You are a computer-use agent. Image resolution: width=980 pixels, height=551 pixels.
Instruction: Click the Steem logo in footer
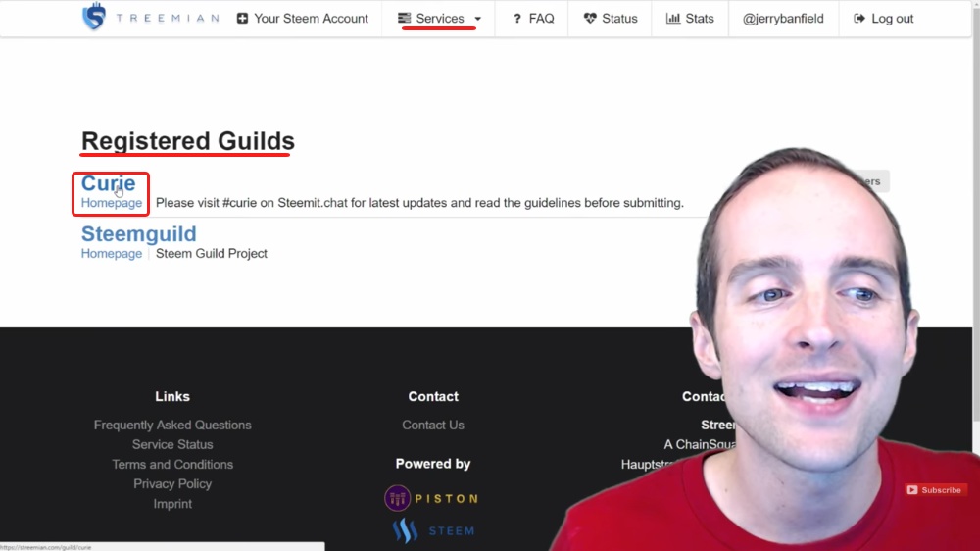(x=433, y=530)
